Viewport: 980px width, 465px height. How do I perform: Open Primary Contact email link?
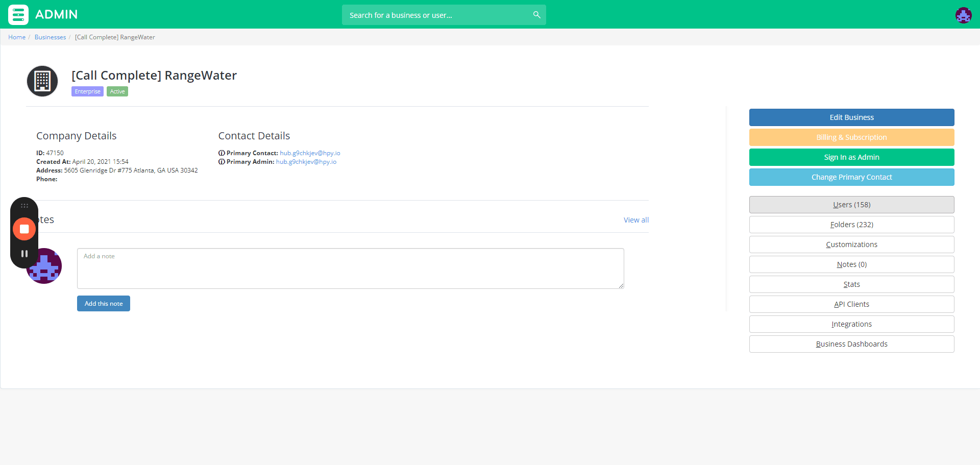pos(310,153)
